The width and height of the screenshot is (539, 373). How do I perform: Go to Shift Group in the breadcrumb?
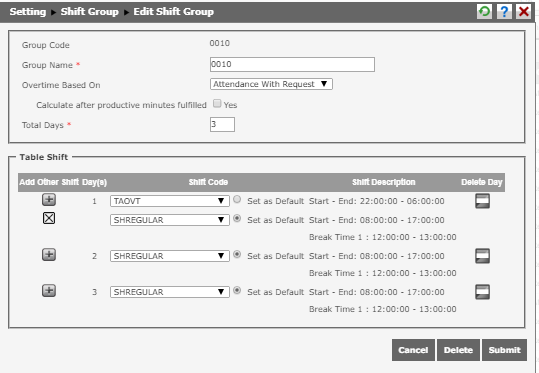(x=90, y=12)
